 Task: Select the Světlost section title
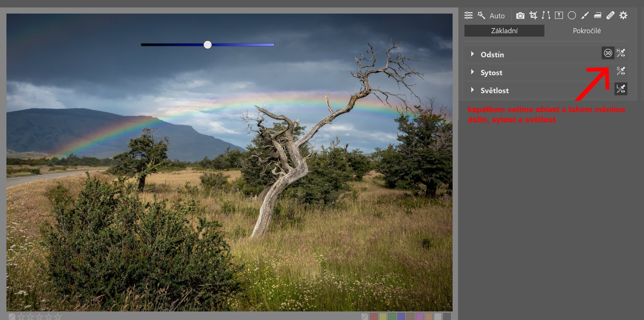495,91
